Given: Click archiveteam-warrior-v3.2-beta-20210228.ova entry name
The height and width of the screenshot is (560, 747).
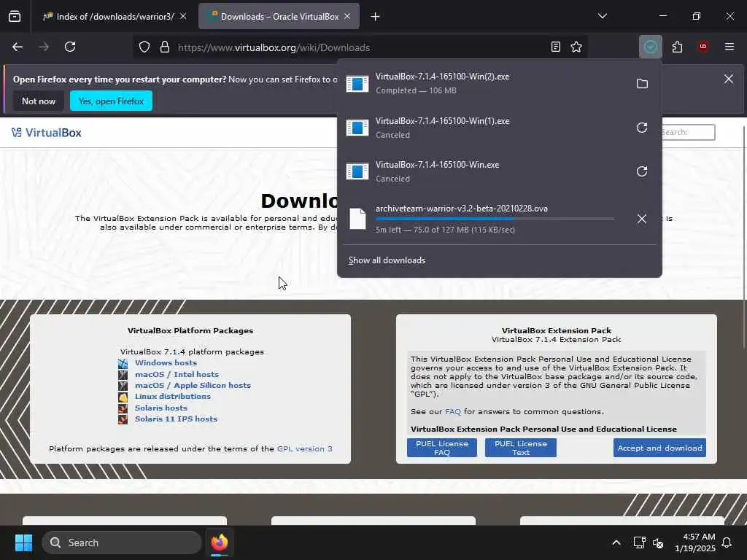Looking at the screenshot, I should tap(461, 209).
